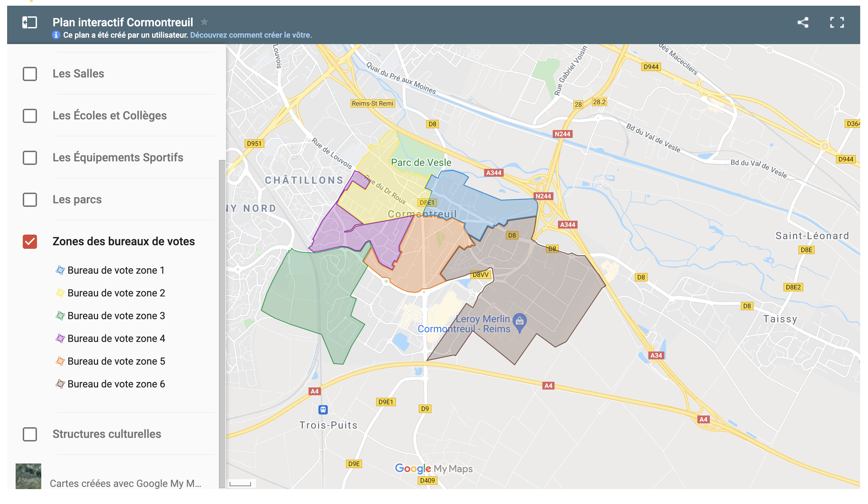Viewport: 868px width, 504px height.
Task: Click the satellite basemap thumbnail
Action: [28, 476]
